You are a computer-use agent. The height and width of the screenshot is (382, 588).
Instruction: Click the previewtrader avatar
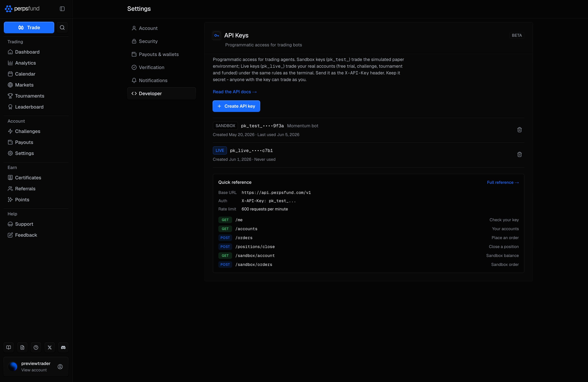[x=13, y=367]
